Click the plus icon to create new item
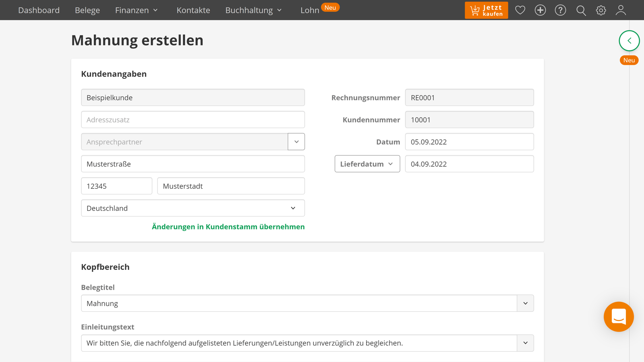 click(540, 10)
